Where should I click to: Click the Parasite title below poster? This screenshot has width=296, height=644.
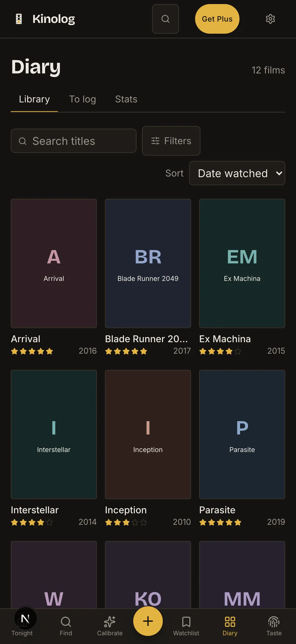[217, 510]
